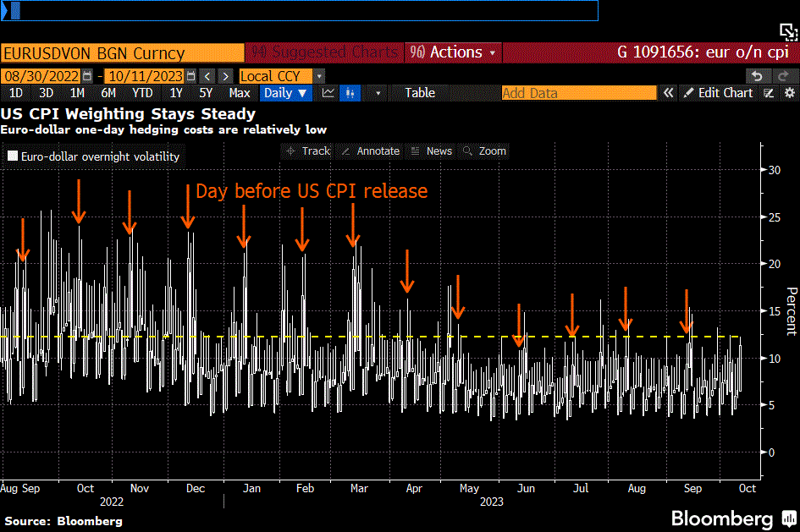Select the Local CCY currency field
800x532 pixels.
(x=275, y=76)
